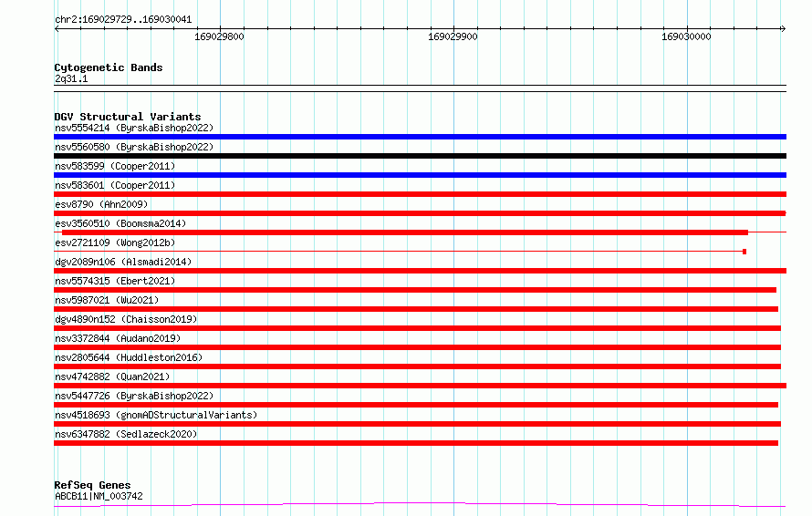Click the ruler's right arrow end

pyautogui.click(x=783, y=28)
